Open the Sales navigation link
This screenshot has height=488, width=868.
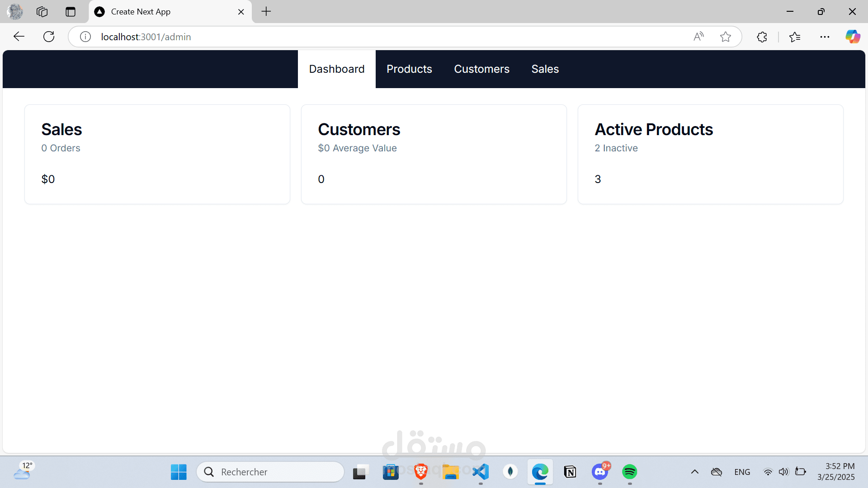pyautogui.click(x=545, y=69)
